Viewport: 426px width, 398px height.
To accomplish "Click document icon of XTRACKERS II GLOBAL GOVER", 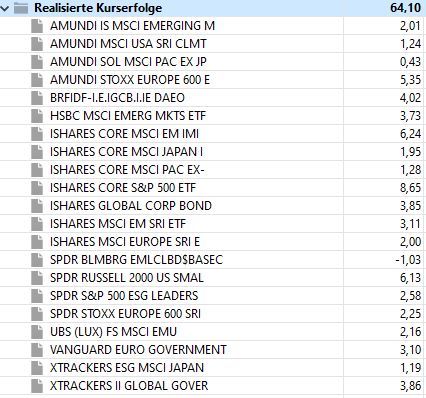I will (37, 386).
